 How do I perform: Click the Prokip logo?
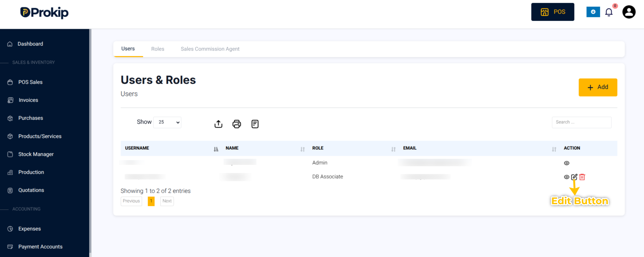[x=44, y=13]
